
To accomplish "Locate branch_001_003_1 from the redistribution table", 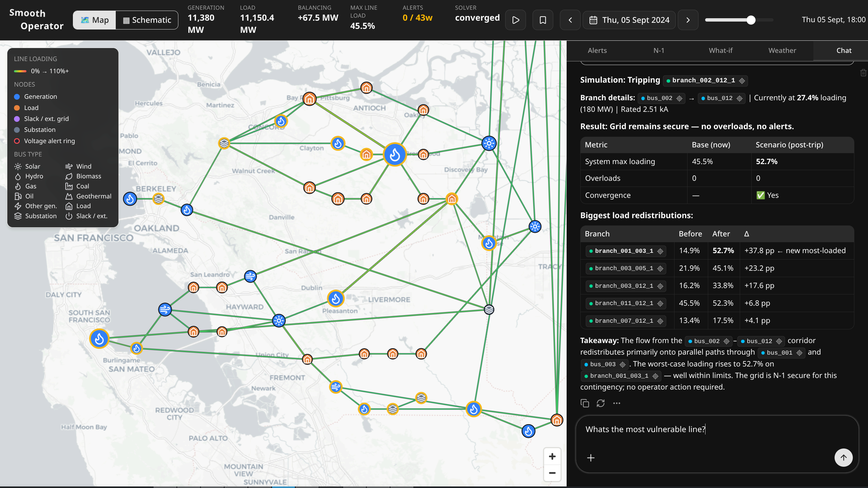I will tap(660, 251).
